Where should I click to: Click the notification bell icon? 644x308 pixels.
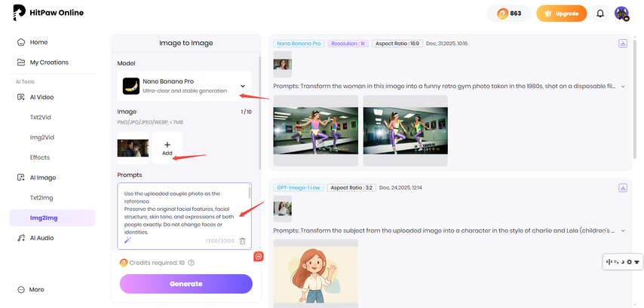tap(600, 14)
